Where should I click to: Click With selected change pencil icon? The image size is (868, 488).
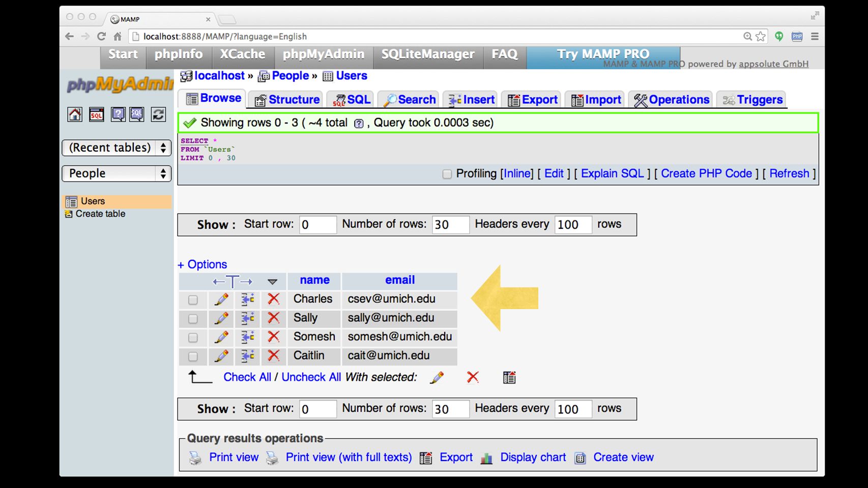(437, 377)
